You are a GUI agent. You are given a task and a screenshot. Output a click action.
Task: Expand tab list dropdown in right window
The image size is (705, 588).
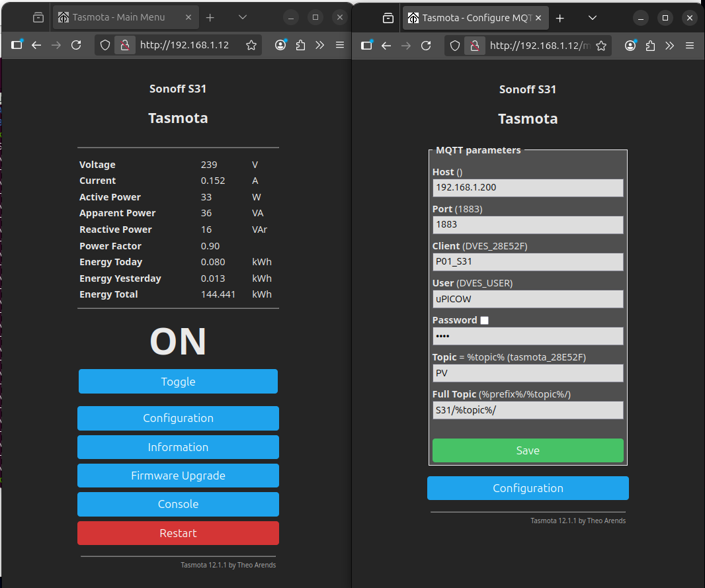point(593,18)
